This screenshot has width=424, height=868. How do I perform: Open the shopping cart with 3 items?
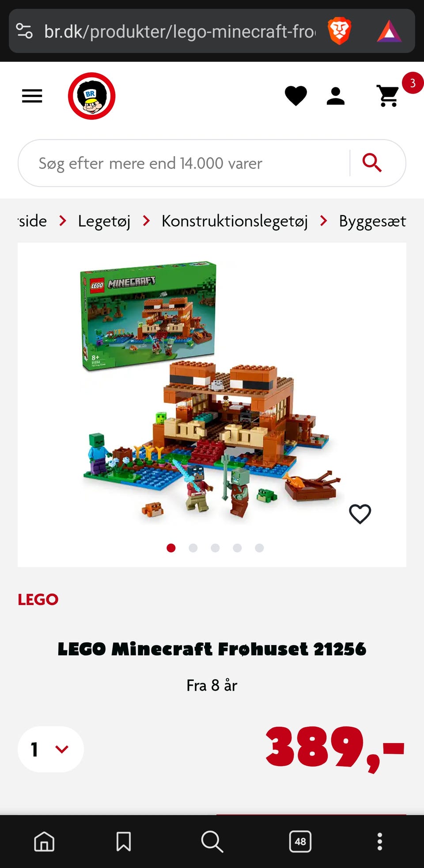point(389,96)
